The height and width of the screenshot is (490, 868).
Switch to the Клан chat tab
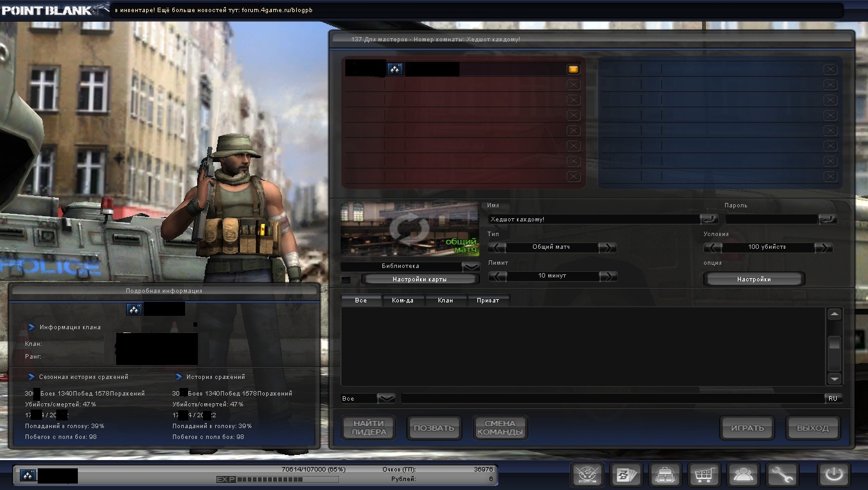pyautogui.click(x=445, y=300)
